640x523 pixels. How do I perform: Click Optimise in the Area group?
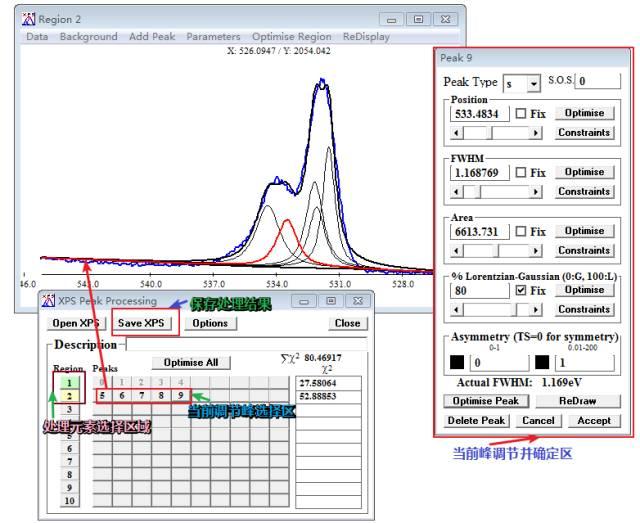tap(584, 231)
